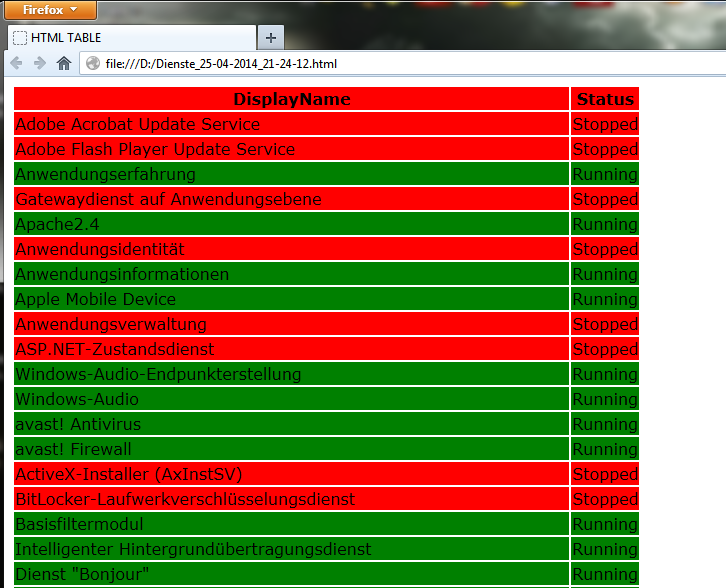Click Stopped status of ASP.NET-Zustandsdienst
This screenshot has width=726, height=588.
(x=605, y=349)
